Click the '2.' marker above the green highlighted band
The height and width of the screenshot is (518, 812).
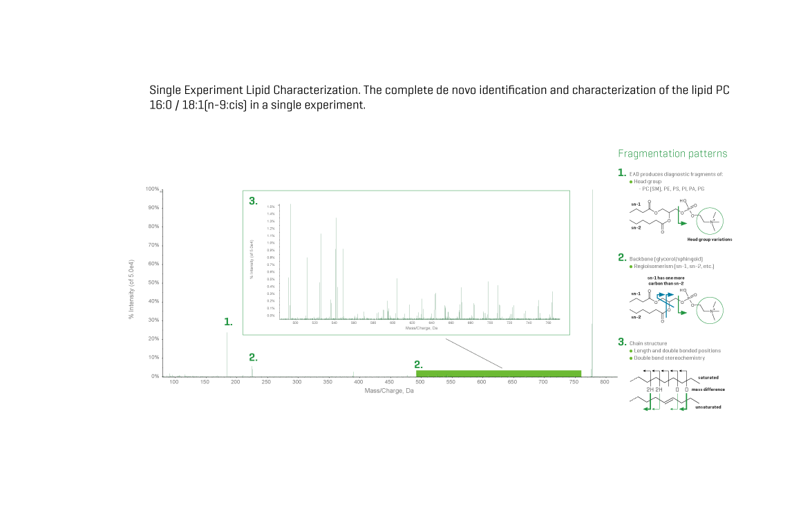pyautogui.click(x=418, y=364)
